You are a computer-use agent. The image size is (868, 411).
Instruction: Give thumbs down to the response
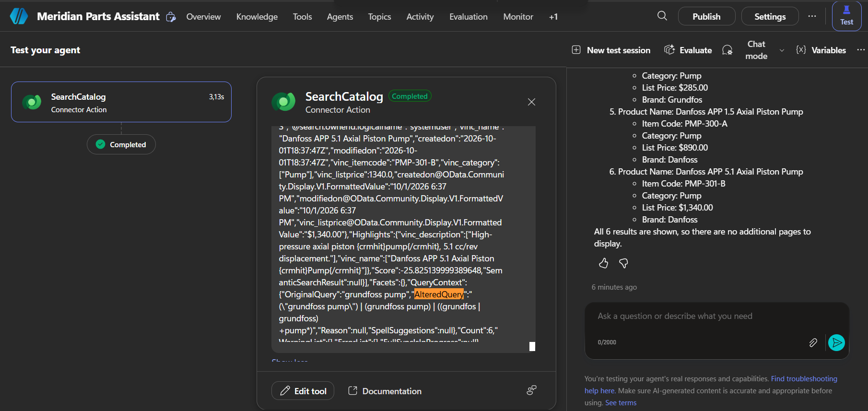623,263
